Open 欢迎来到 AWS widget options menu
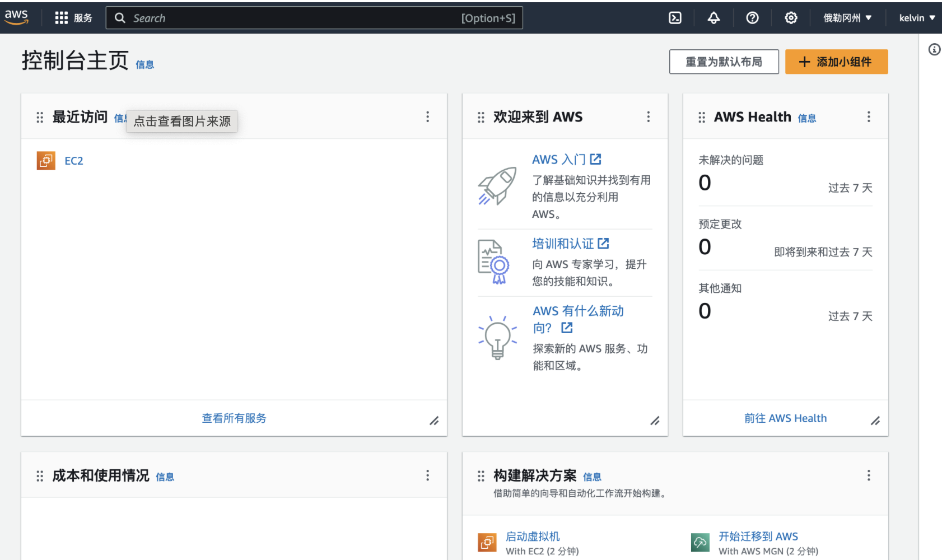This screenshot has width=942, height=560. tap(648, 116)
